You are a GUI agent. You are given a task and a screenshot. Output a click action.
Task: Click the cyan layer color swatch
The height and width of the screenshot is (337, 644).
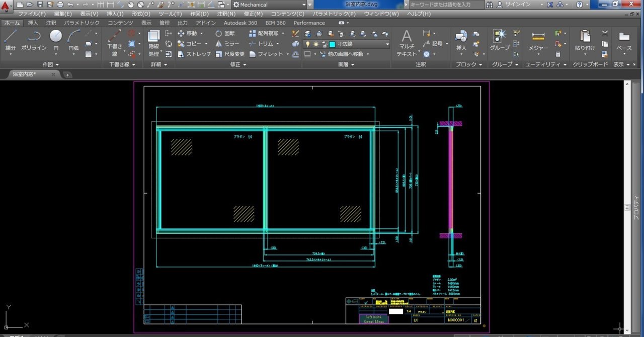[332, 44]
